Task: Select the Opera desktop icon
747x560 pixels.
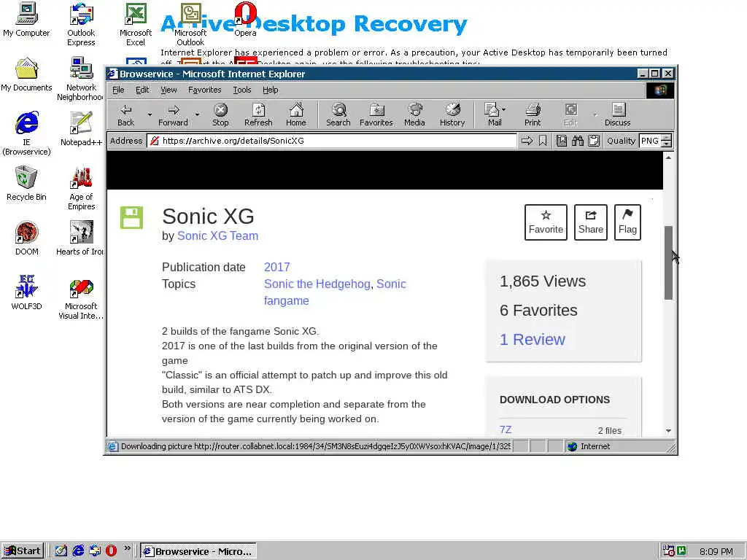Action: pyautogui.click(x=245, y=20)
